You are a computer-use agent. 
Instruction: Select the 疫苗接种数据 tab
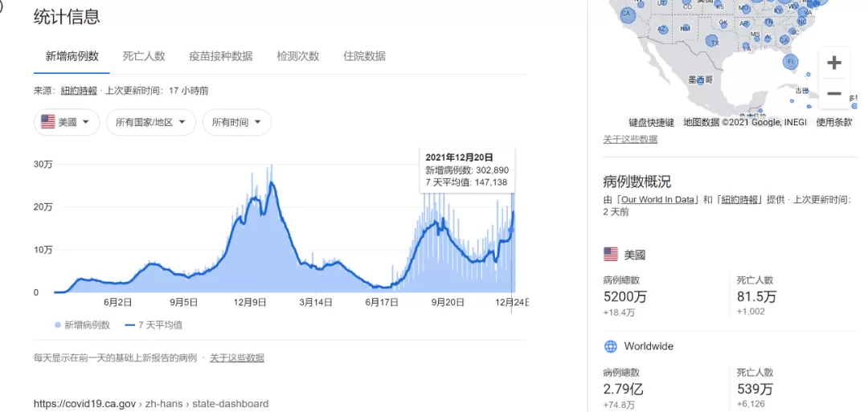(221, 56)
